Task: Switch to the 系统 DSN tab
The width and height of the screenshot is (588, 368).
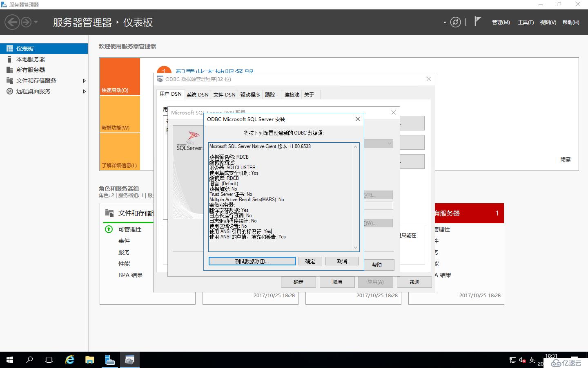Action: [198, 94]
